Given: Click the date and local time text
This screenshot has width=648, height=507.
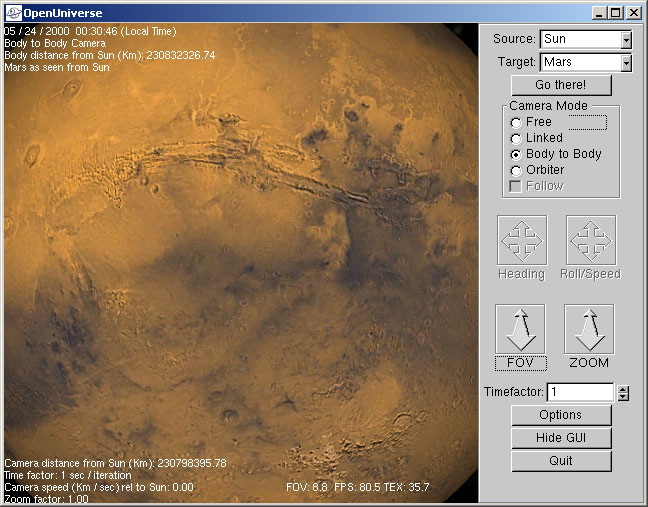Looking at the screenshot, I should point(90,31).
